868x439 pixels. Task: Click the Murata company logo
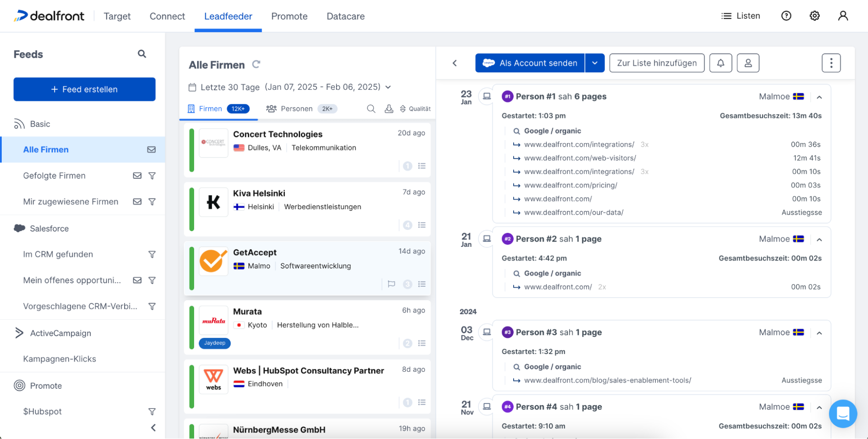(213, 321)
